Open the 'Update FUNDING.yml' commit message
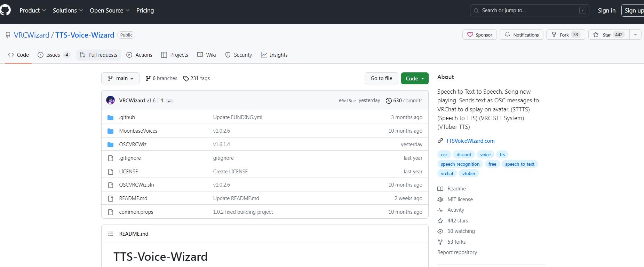644x267 pixels. point(238,117)
